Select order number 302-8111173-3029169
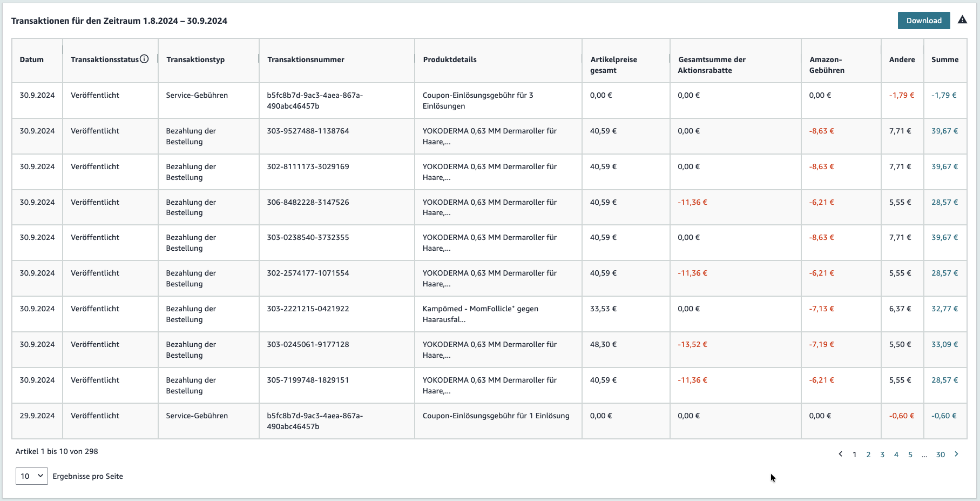The height and width of the screenshot is (501, 980). pyautogui.click(x=308, y=166)
